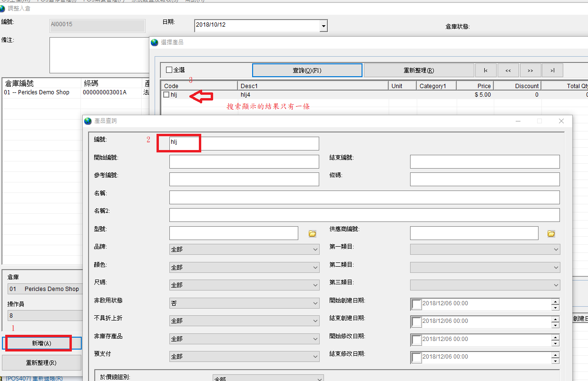
Task: Open the folder browser beside 型號 field
Action: pyautogui.click(x=313, y=233)
